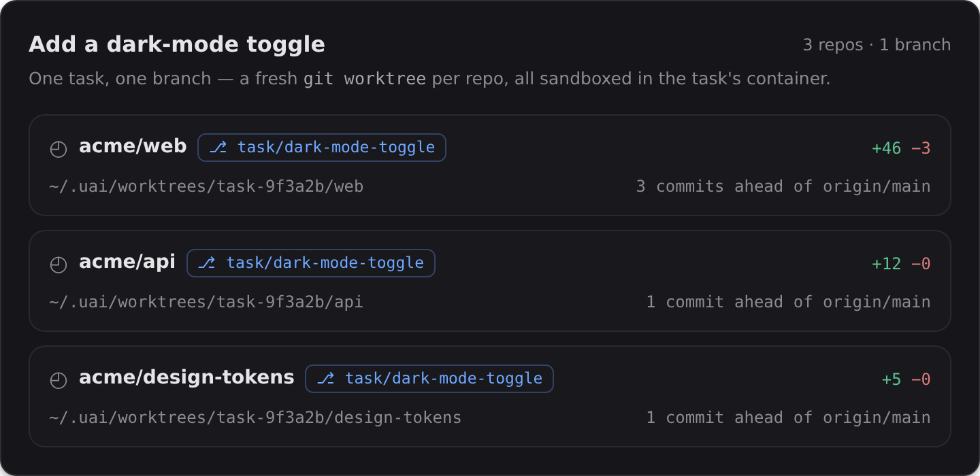Click task/dark-mode-toggle label in acme/design-tokens row
The image size is (980, 476).
(444, 379)
